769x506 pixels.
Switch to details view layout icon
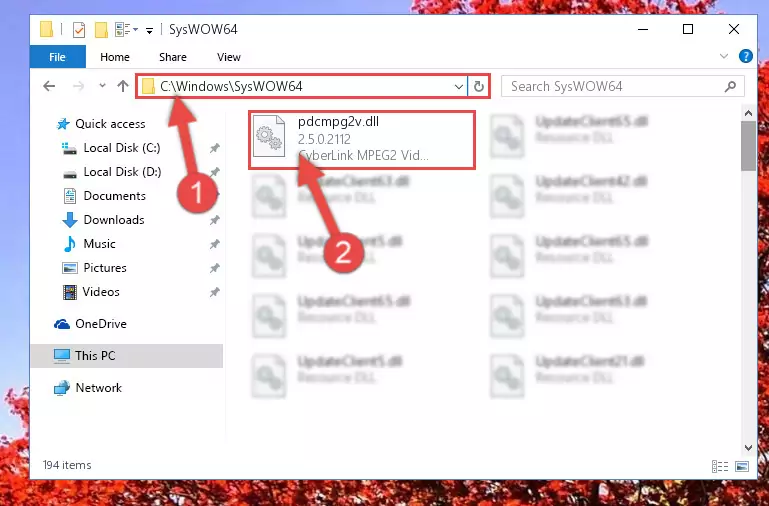720,466
